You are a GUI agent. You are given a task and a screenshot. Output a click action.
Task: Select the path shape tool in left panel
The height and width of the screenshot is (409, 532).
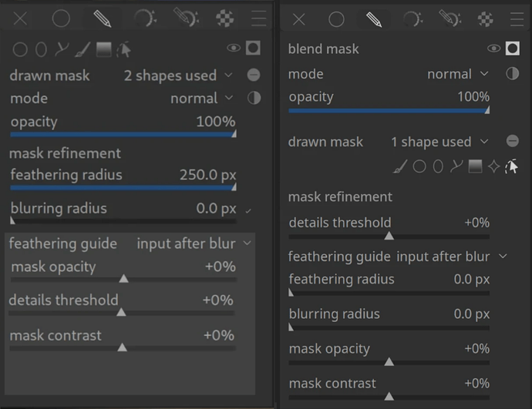(x=62, y=50)
